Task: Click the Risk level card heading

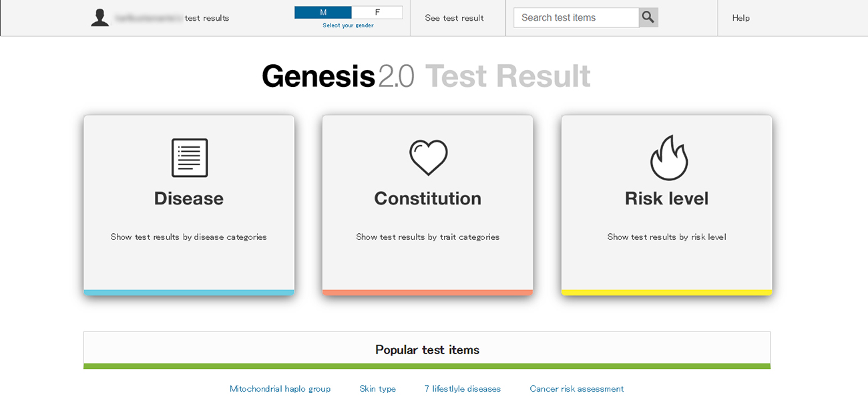Action: 666,198
